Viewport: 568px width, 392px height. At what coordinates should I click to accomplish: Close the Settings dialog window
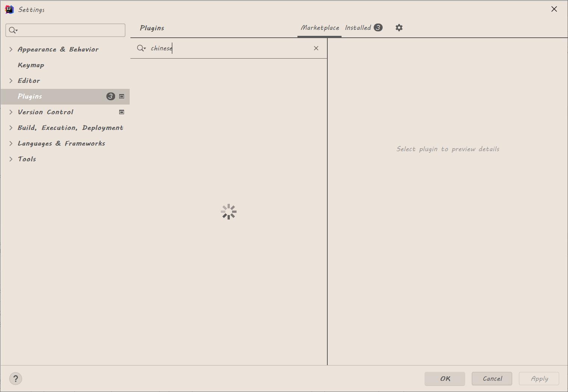554,9
